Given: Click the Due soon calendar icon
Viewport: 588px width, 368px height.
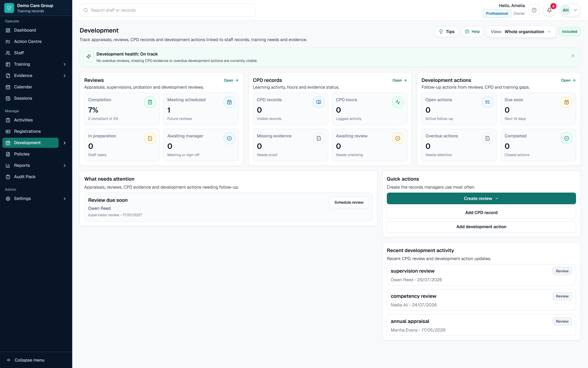Looking at the screenshot, I should [x=566, y=102].
